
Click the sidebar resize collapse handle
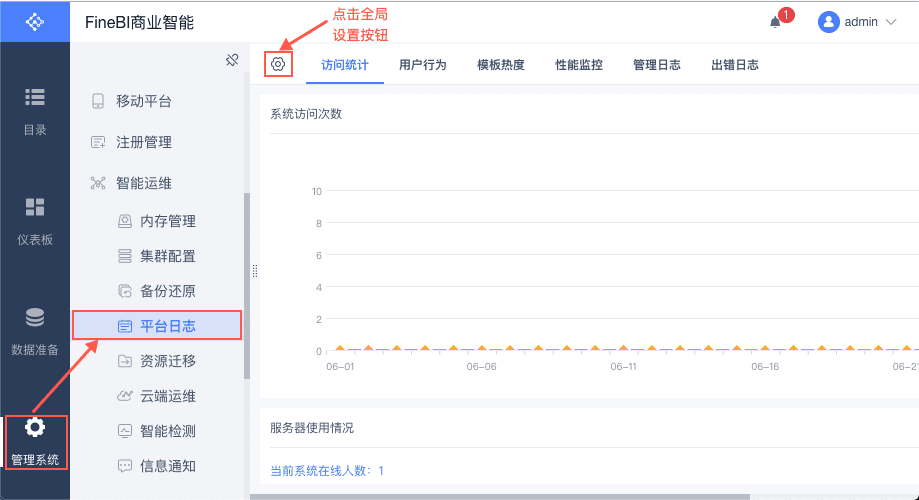coord(255,271)
